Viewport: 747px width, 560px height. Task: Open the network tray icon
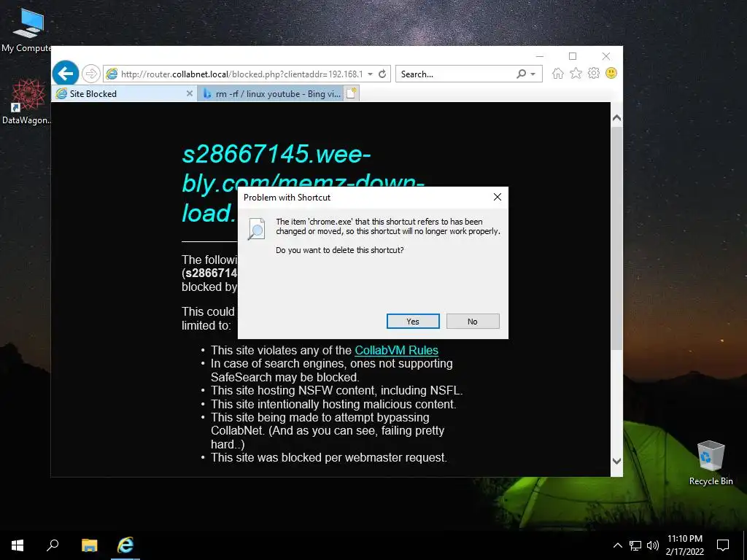[635, 545]
